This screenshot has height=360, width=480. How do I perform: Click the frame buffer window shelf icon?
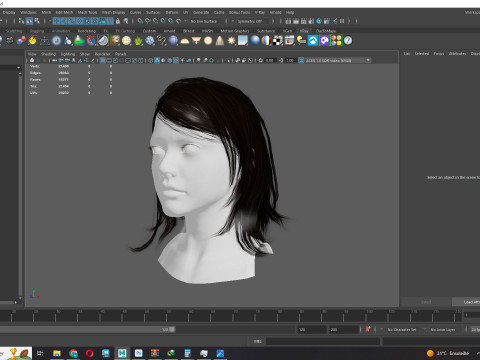tap(289, 41)
